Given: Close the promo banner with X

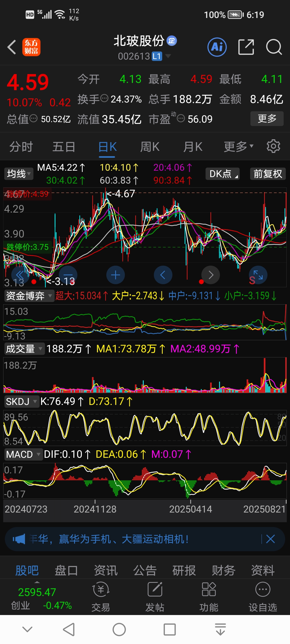Looking at the screenshot, I should (270, 539).
